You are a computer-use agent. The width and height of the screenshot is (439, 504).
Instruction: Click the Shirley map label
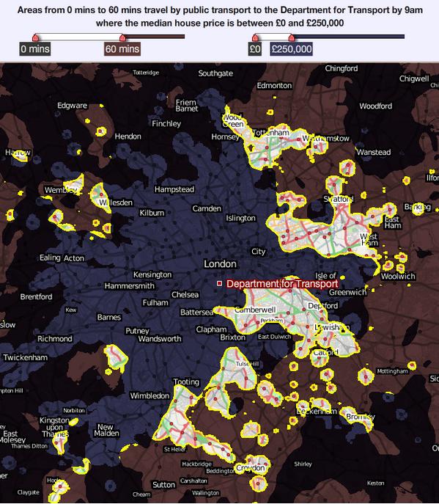pyautogui.click(x=303, y=464)
